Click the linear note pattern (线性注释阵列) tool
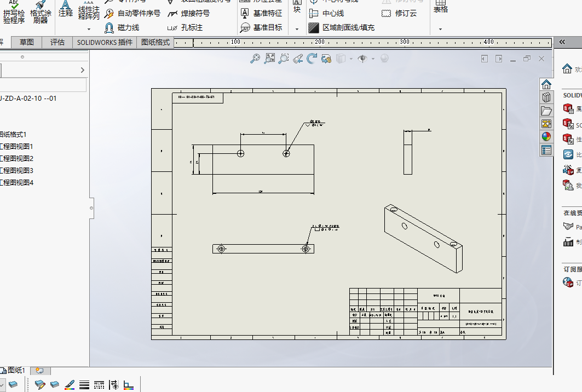582x392 pixels. click(x=89, y=10)
